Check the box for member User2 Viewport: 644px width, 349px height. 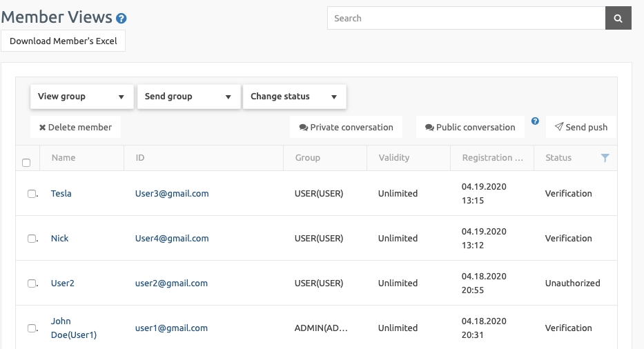(32, 283)
